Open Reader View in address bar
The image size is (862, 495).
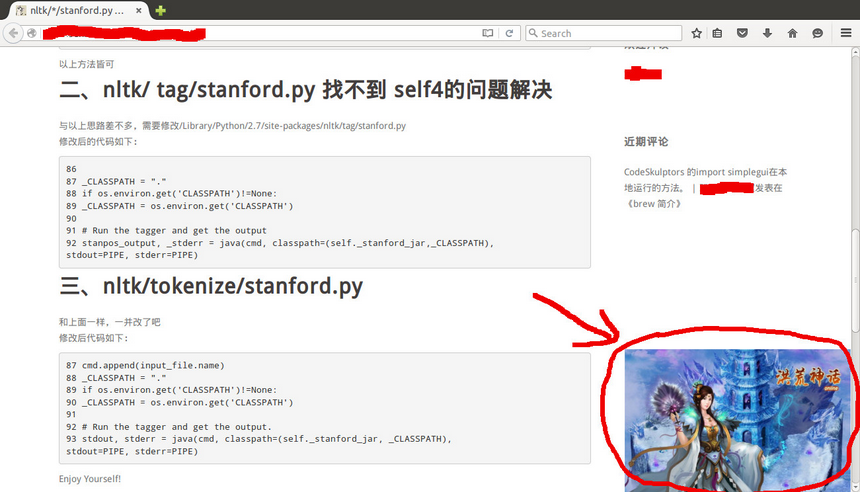[488, 33]
